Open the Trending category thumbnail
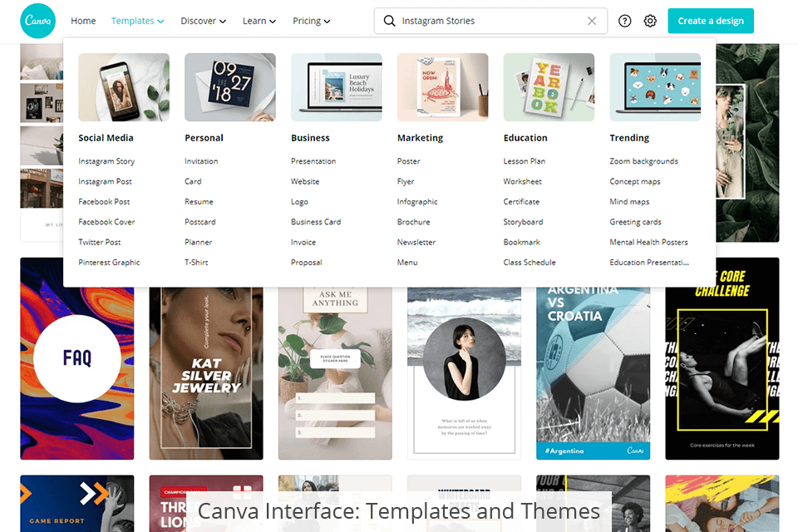Screen dimensions: 798x532 [x=655, y=87]
